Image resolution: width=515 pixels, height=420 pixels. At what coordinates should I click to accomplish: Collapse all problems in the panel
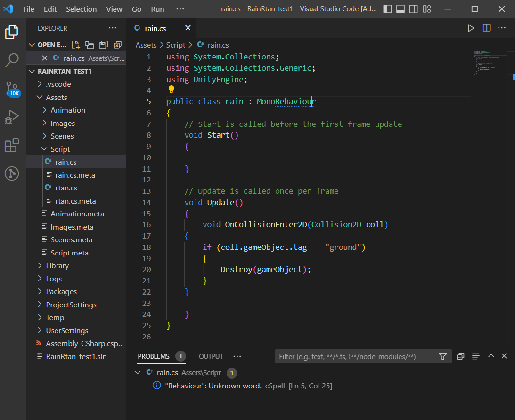point(460,356)
